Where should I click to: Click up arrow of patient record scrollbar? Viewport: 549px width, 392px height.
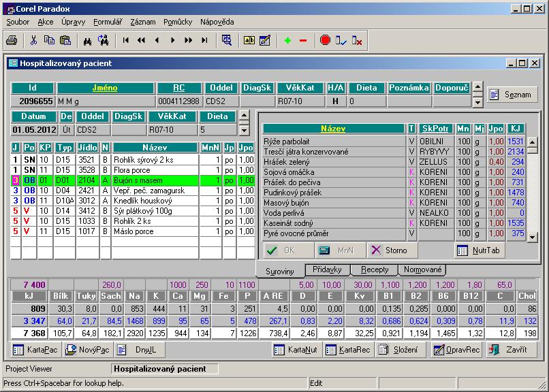pos(477,86)
